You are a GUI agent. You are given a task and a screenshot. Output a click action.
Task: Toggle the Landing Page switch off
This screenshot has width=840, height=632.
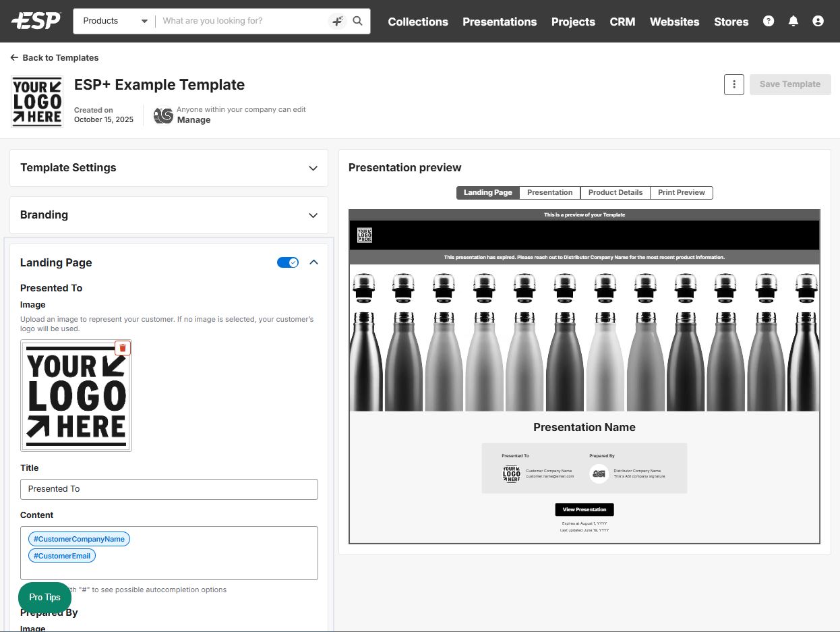click(288, 262)
